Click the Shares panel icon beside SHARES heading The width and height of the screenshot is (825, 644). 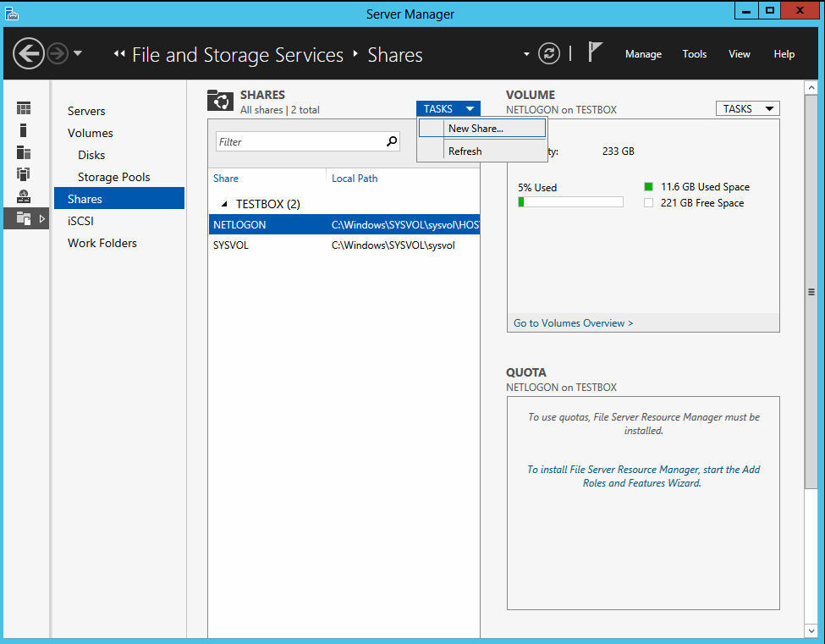click(220, 100)
